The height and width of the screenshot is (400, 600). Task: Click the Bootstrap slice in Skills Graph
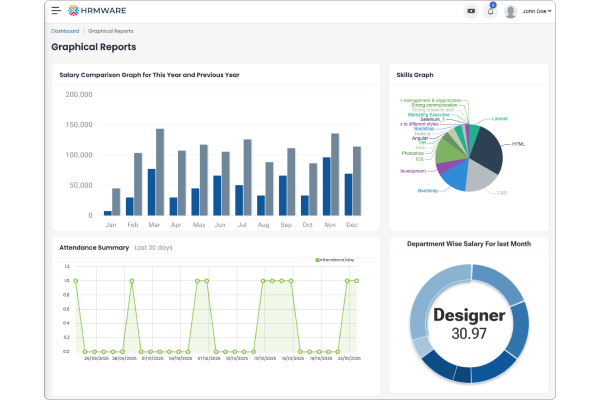point(454,176)
